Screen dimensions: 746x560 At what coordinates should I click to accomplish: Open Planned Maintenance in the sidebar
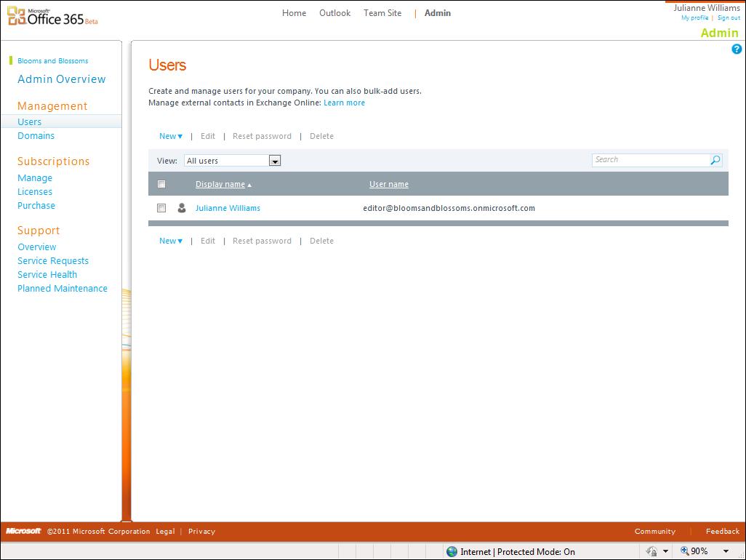63,288
